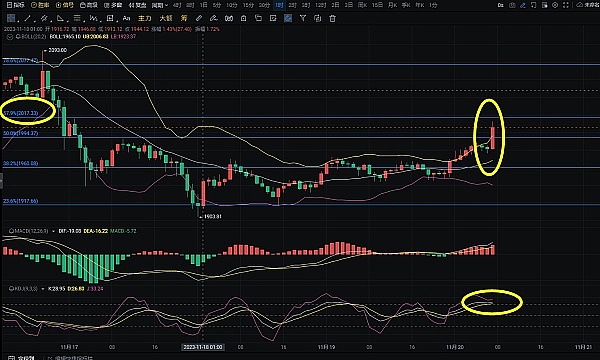This screenshot has width=600, height=360.
Task: Switch to the 月K timeframe tab
Action: click(393, 5)
